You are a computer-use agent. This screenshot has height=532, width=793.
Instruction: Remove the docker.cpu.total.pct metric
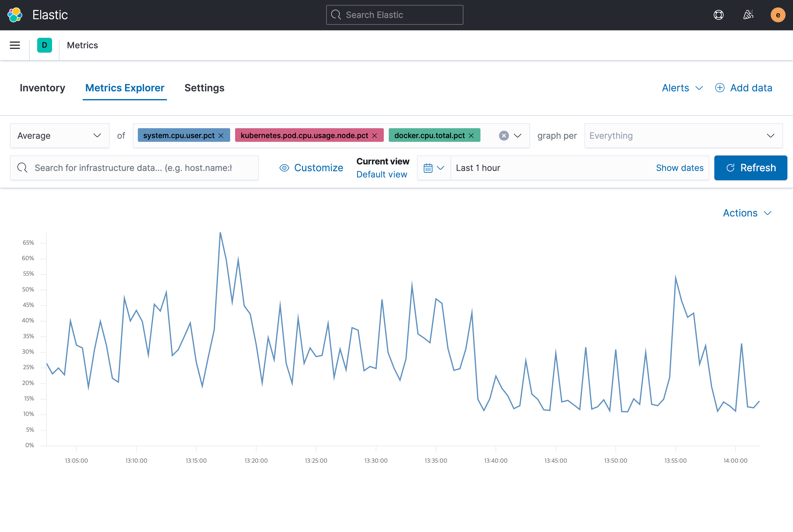[471, 135]
